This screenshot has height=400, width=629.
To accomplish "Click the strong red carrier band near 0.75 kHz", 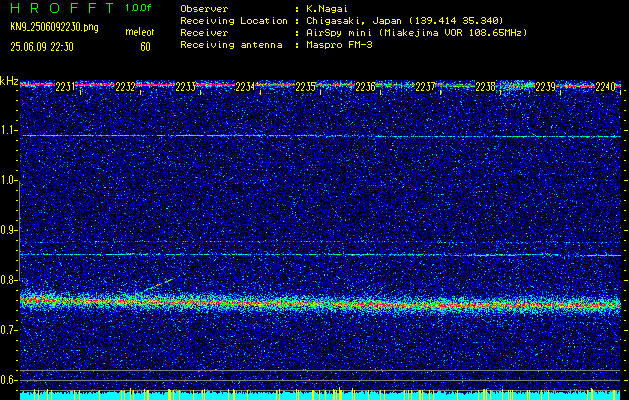I will point(320,303).
